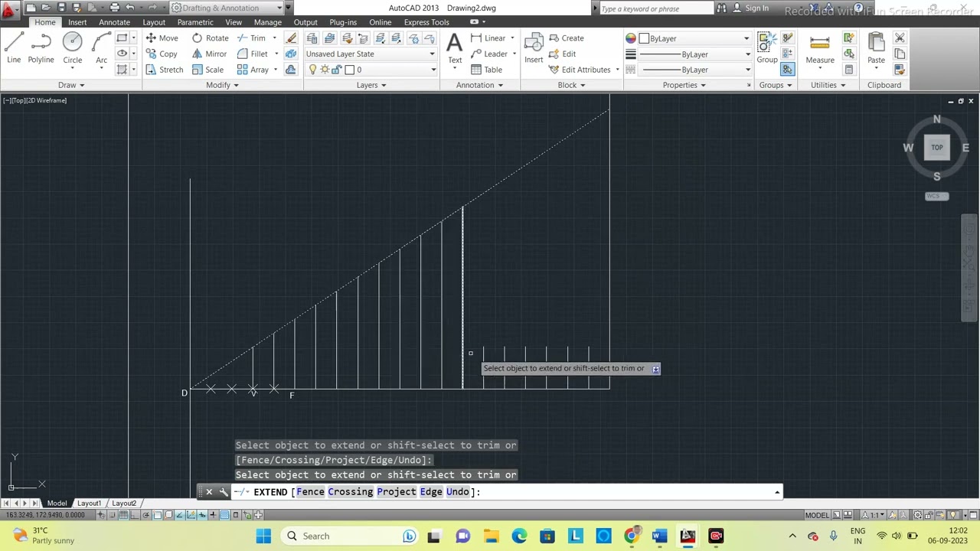
Task: Add a Linear dimension
Action: [x=488, y=38]
